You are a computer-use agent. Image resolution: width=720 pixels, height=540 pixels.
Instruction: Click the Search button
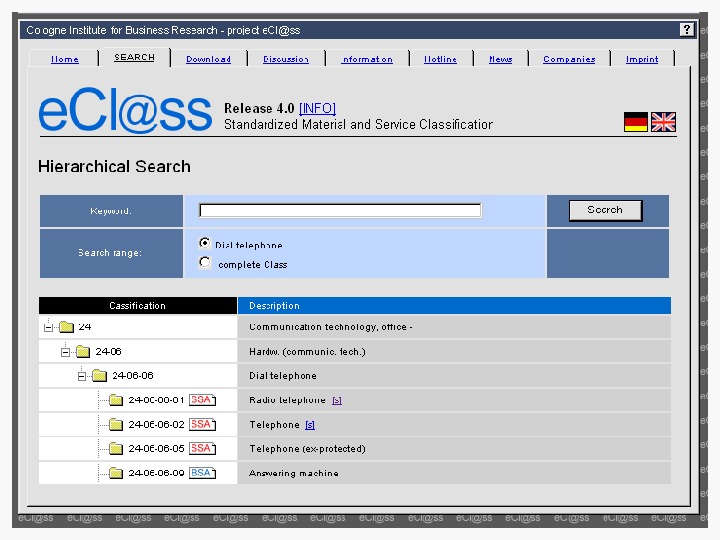[x=605, y=210]
